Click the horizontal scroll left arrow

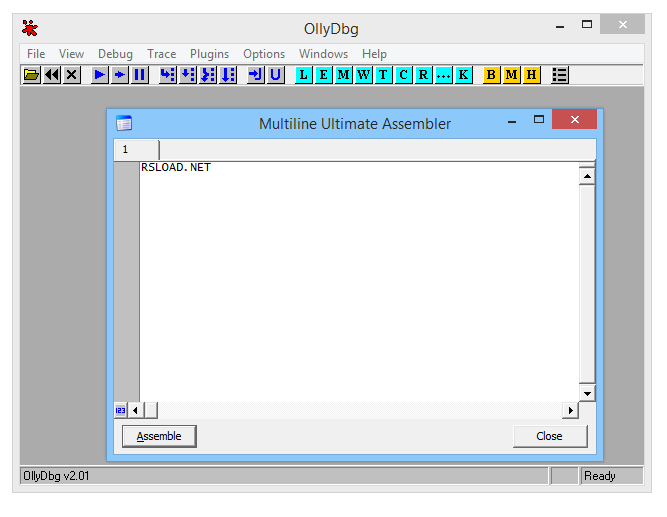tap(135, 410)
